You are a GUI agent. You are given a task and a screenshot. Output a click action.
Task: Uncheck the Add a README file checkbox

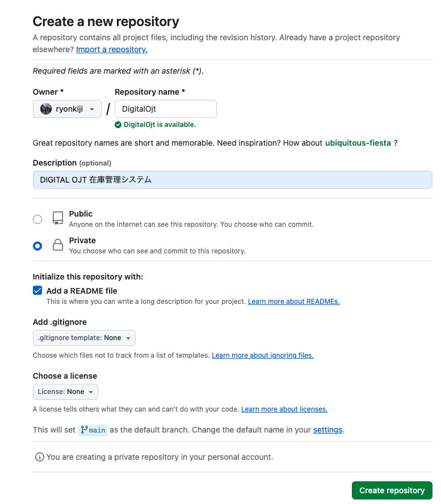(x=37, y=291)
